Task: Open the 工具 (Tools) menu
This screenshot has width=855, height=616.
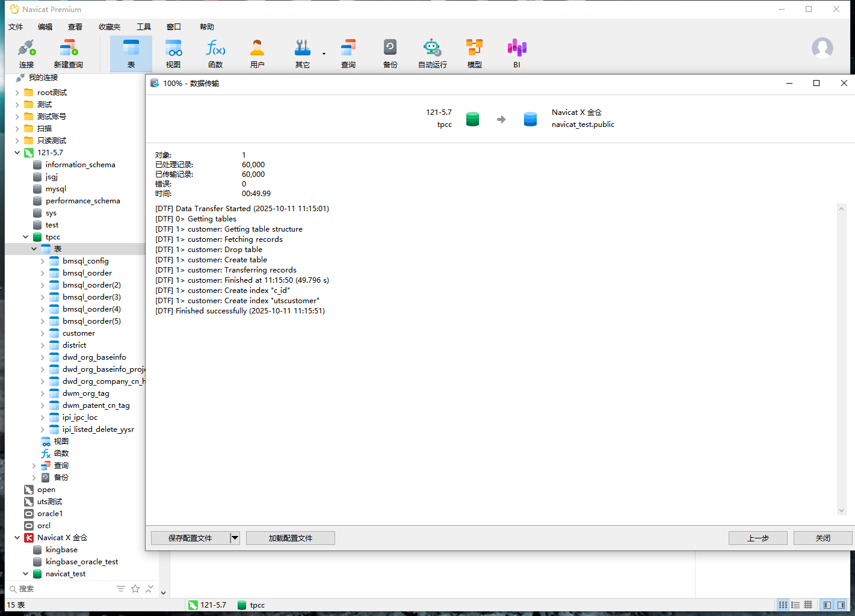Action: (144, 27)
